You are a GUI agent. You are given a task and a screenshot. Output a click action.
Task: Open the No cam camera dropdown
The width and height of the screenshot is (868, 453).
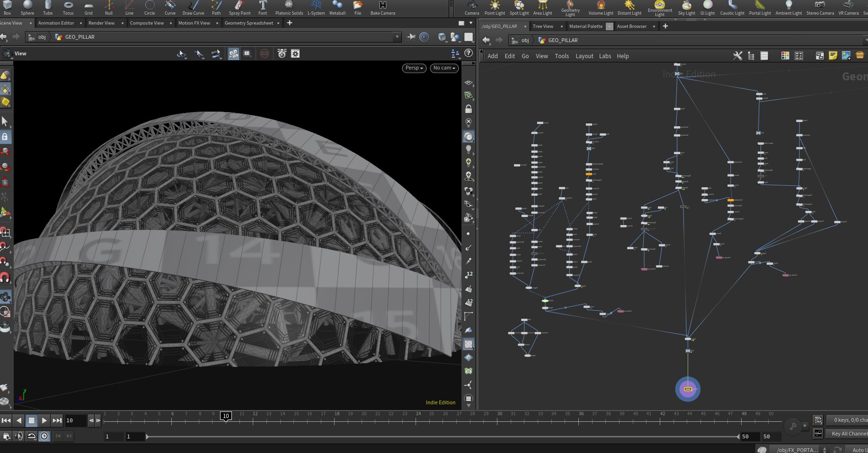[444, 68]
